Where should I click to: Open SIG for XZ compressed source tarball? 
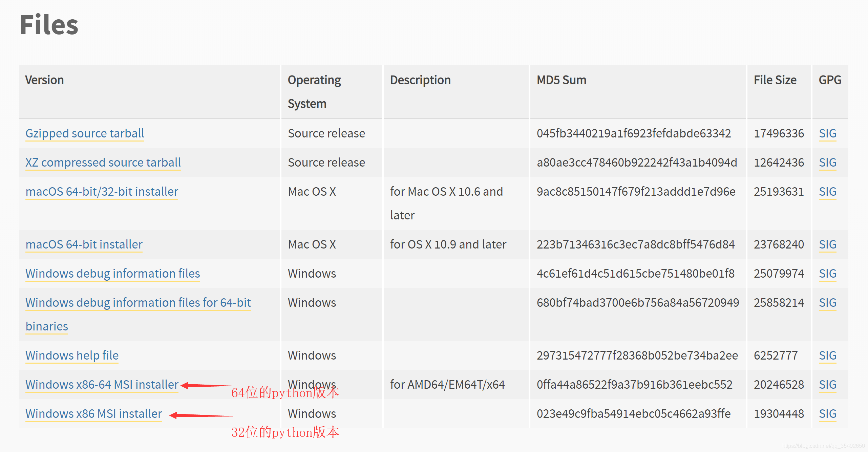(x=827, y=163)
